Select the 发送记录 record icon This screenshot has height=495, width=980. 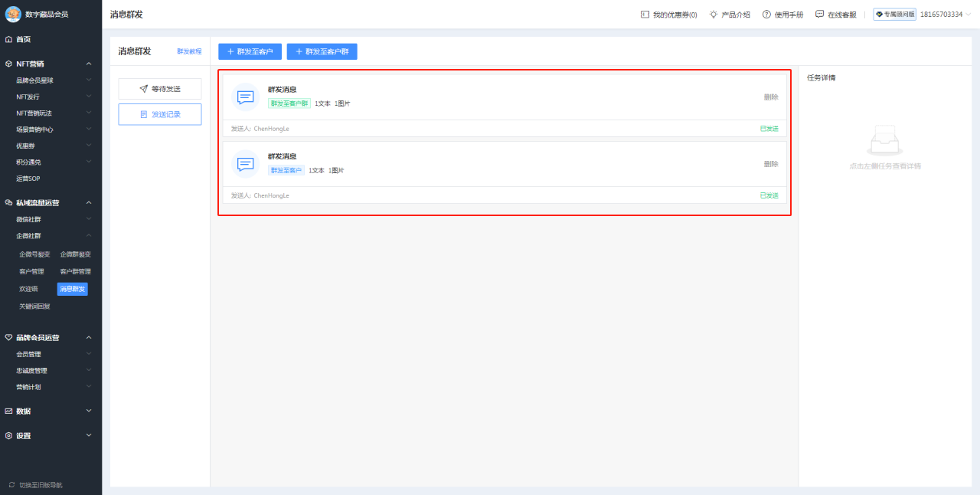click(x=144, y=114)
